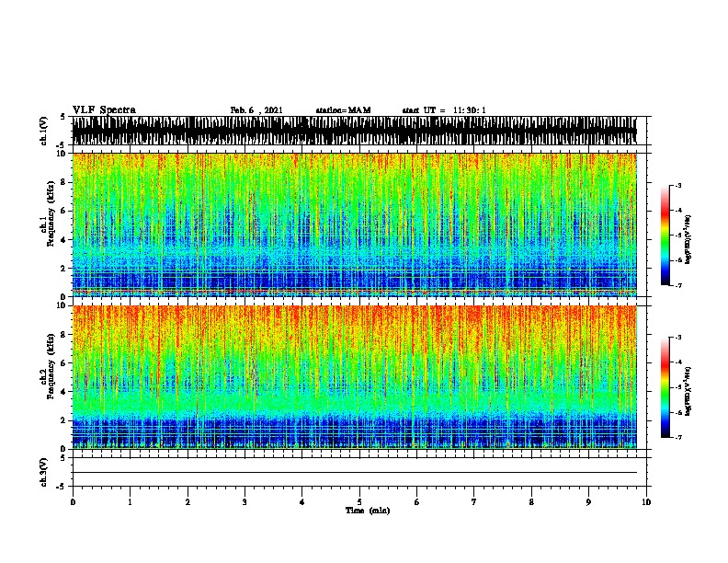Click the "station=MAM" header text
Viewport: 728px width, 563px height.
(343, 110)
